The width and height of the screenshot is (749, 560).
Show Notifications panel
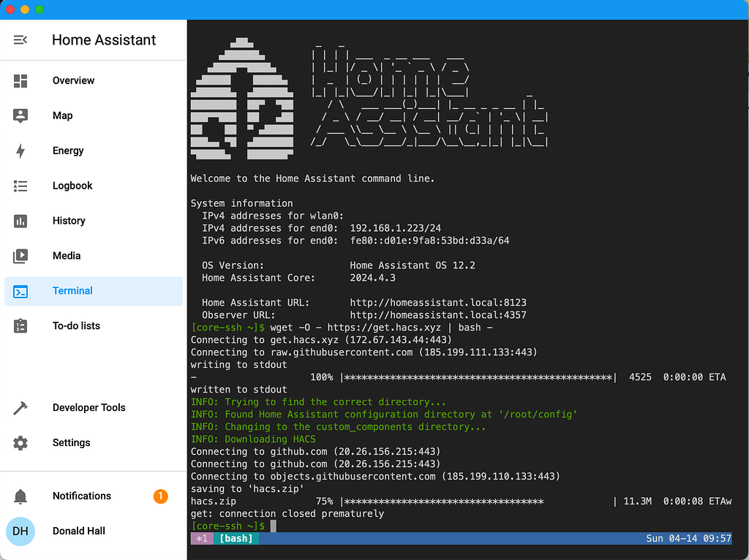click(93, 496)
